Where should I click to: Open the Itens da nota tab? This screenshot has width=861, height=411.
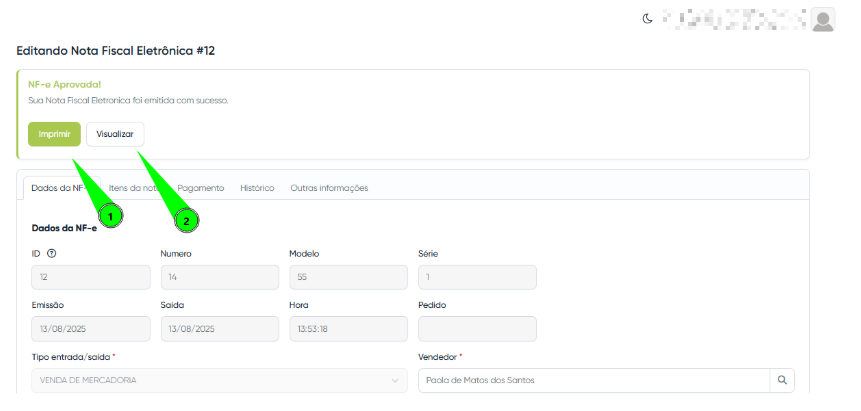click(134, 188)
